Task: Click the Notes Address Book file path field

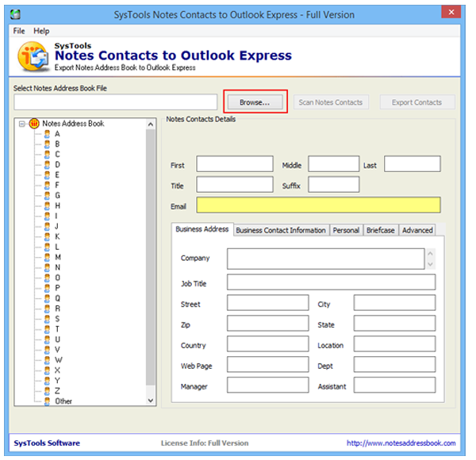Action: [115, 102]
